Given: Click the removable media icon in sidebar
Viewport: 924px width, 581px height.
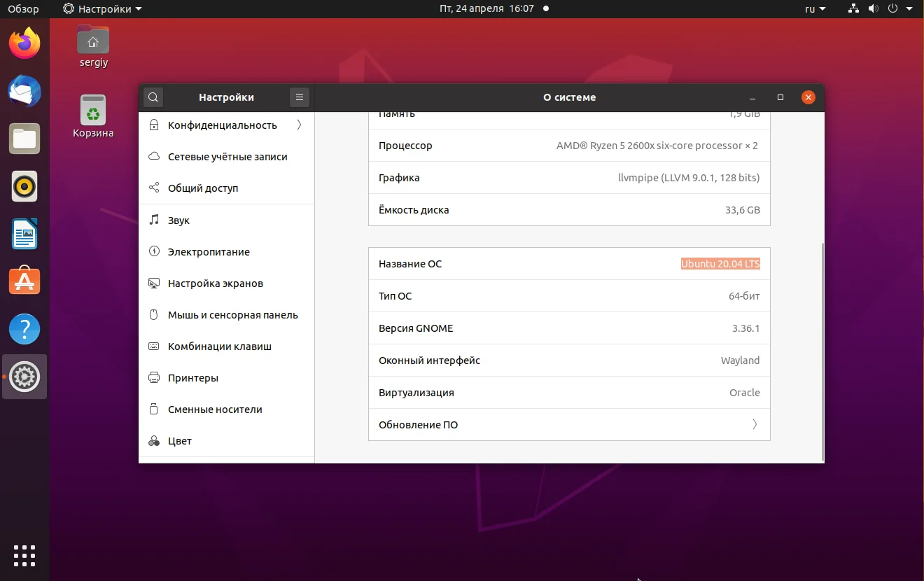Looking at the screenshot, I should [x=154, y=409].
